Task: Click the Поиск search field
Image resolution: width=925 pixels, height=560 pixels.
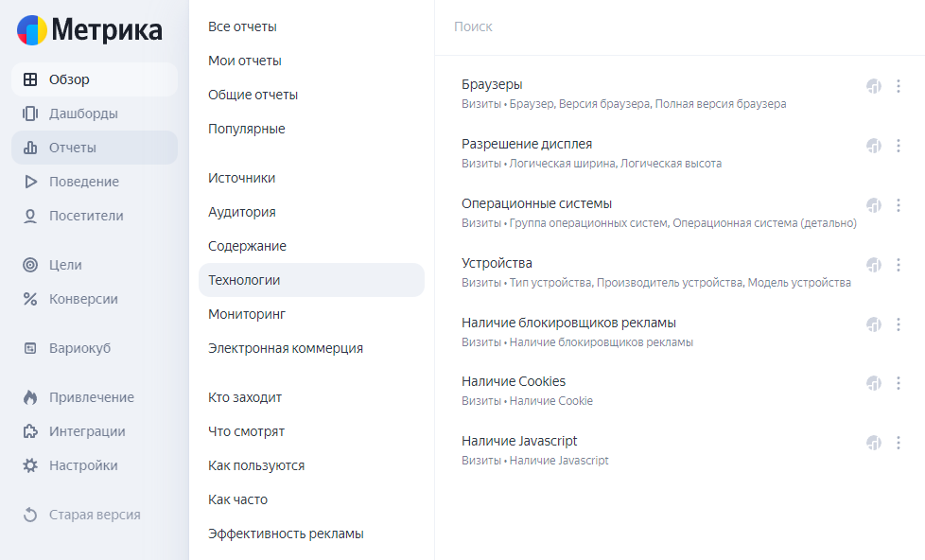Action: click(678, 26)
